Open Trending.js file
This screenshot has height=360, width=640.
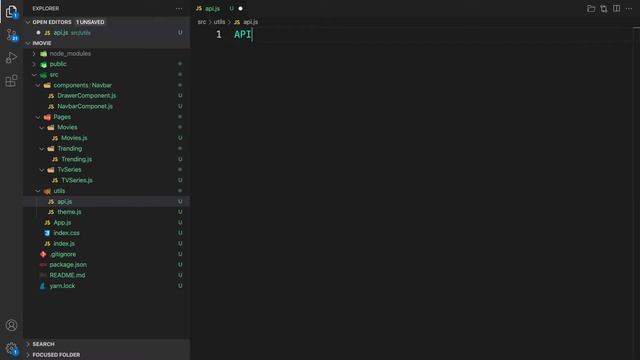click(76, 159)
